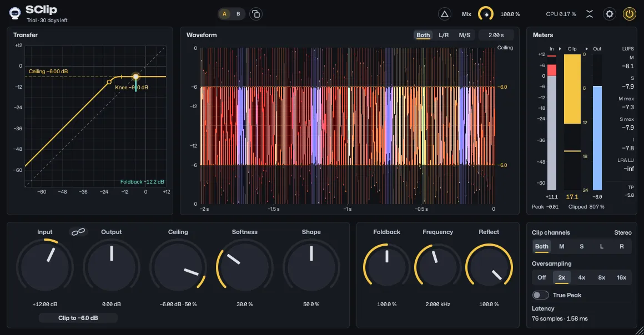This screenshot has width=644, height=335.
Task: Click the Clip to -6.0 dB button
Action: (x=78, y=318)
